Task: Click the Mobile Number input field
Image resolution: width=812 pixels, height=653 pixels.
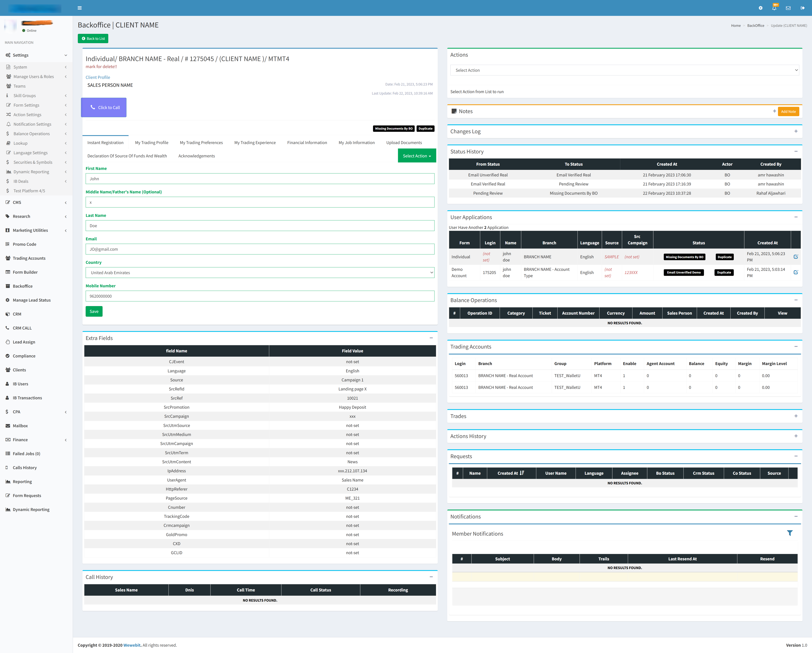Action: [260, 296]
